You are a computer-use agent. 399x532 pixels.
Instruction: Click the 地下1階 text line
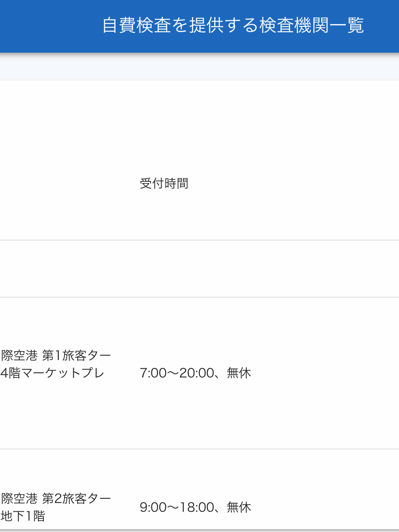[x=23, y=516]
